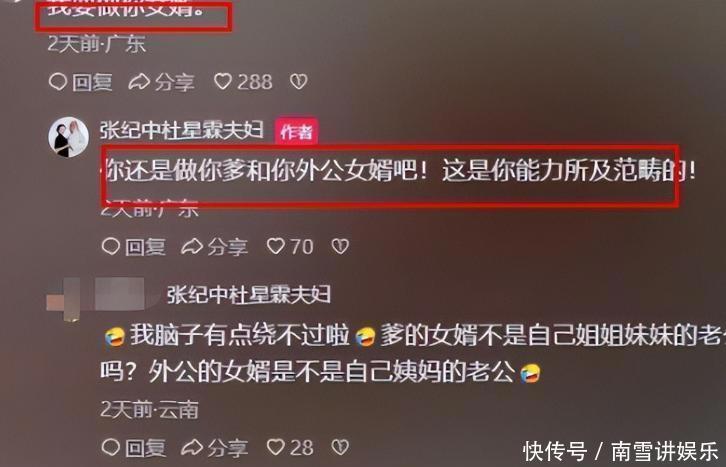Click the pink 作者 badge
This screenshot has width=726, height=467.
tap(296, 132)
